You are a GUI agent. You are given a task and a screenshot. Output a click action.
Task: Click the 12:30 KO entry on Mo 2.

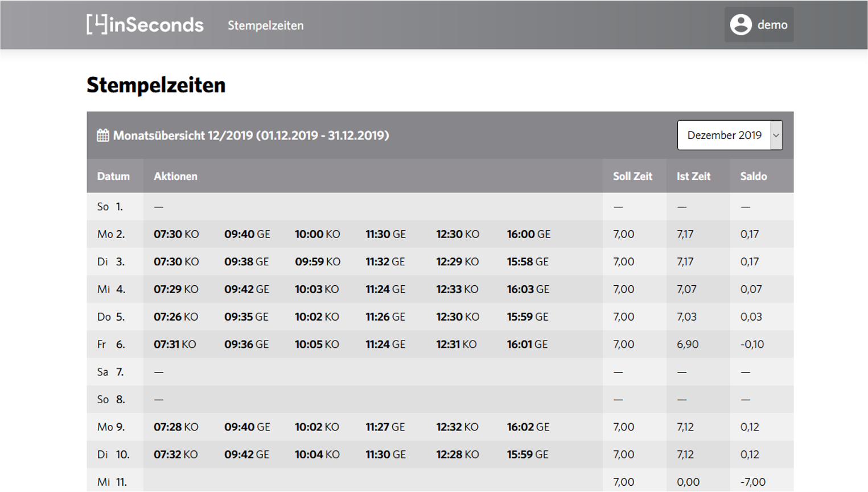tap(458, 234)
